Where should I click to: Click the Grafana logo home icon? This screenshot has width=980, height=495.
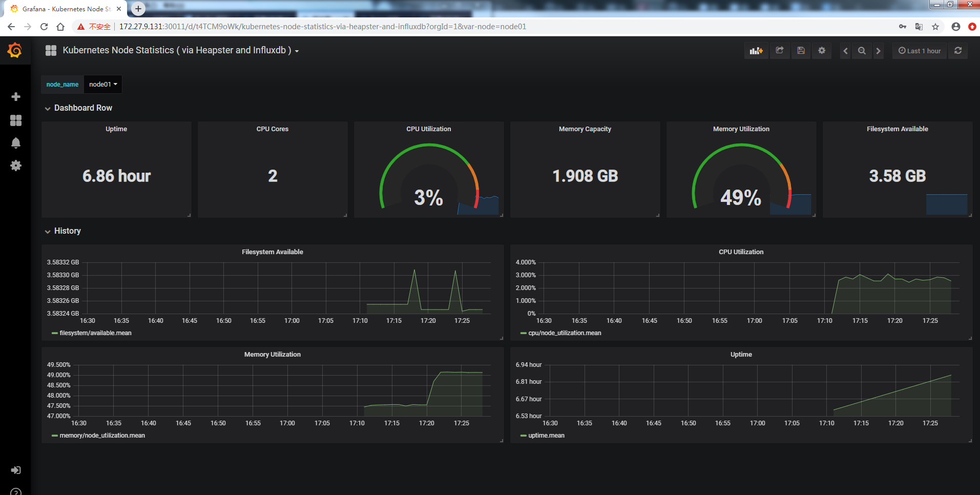tap(15, 50)
